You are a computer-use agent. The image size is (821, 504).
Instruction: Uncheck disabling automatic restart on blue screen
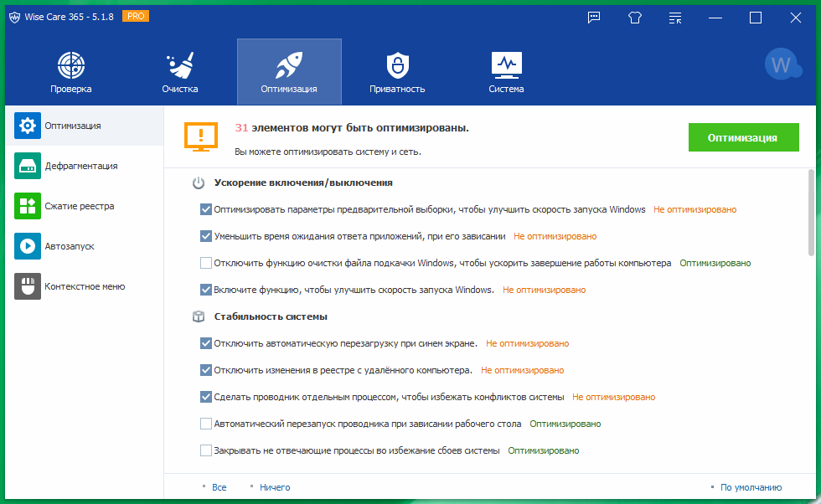coord(205,343)
